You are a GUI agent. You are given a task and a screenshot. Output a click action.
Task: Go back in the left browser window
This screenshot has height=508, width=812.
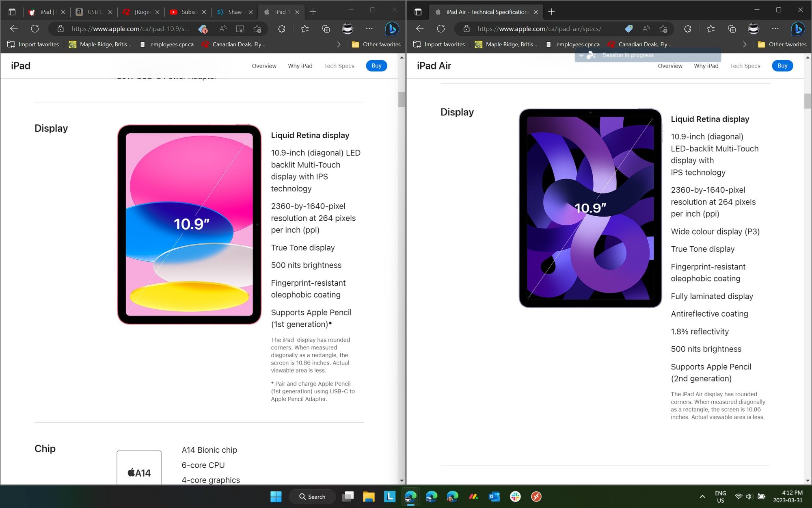point(14,29)
